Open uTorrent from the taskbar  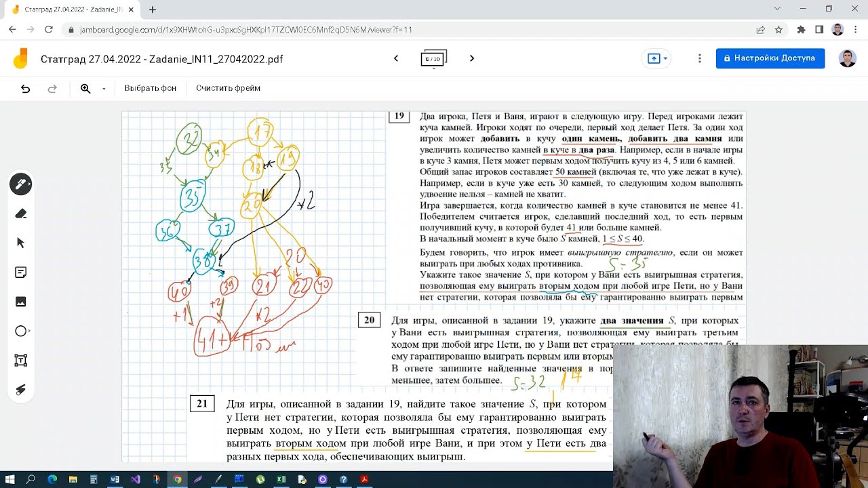pos(260,479)
